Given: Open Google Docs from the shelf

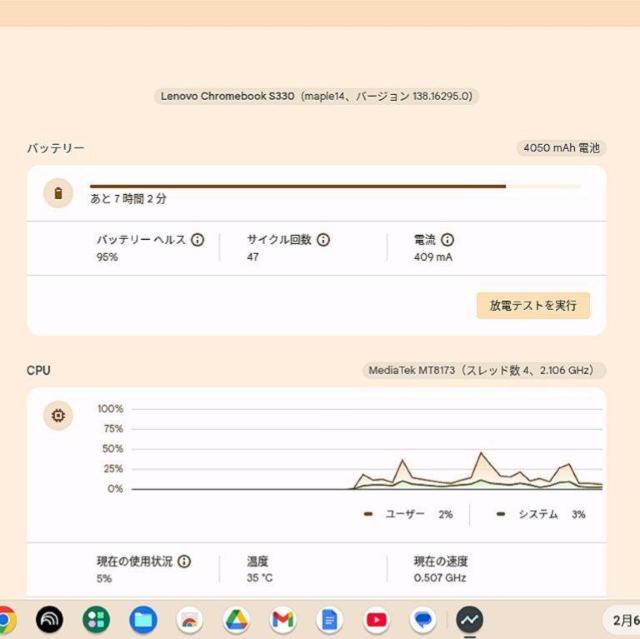Looking at the screenshot, I should click(x=330, y=620).
